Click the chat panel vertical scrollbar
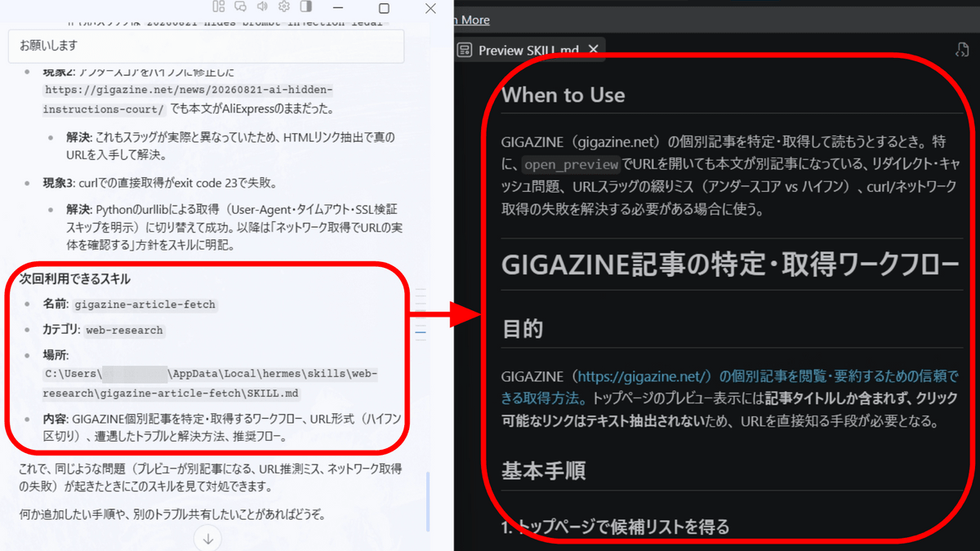Viewport: 980px width, 551px height. pyautogui.click(x=427, y=500)
